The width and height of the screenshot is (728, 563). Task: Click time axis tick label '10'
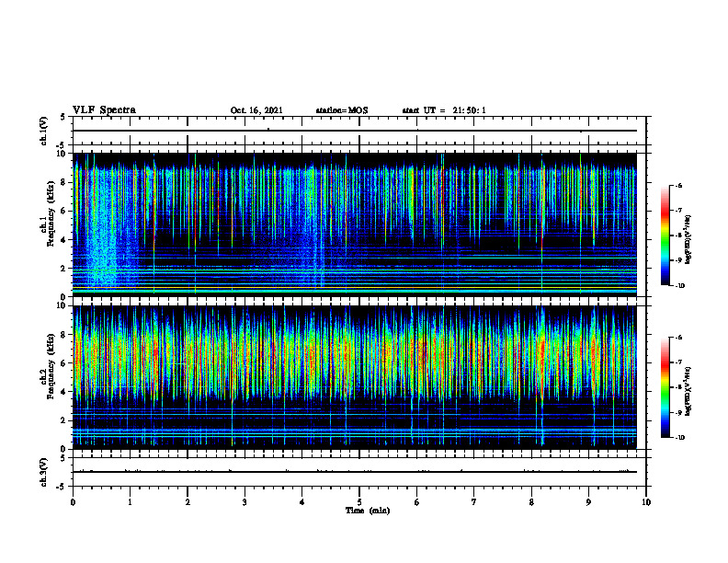pyautogui.click(x=646, y=502)
